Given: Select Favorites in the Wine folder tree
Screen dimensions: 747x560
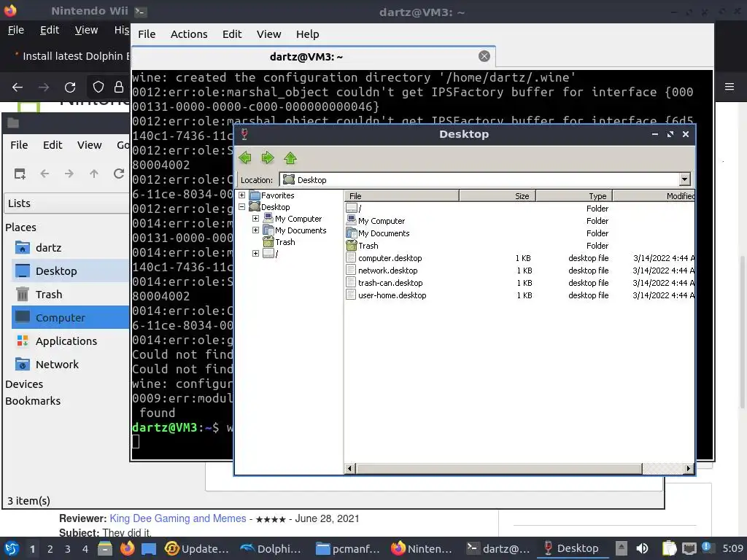Looking at the screenshot, I should pyautogui.click(x=277, y=195).
